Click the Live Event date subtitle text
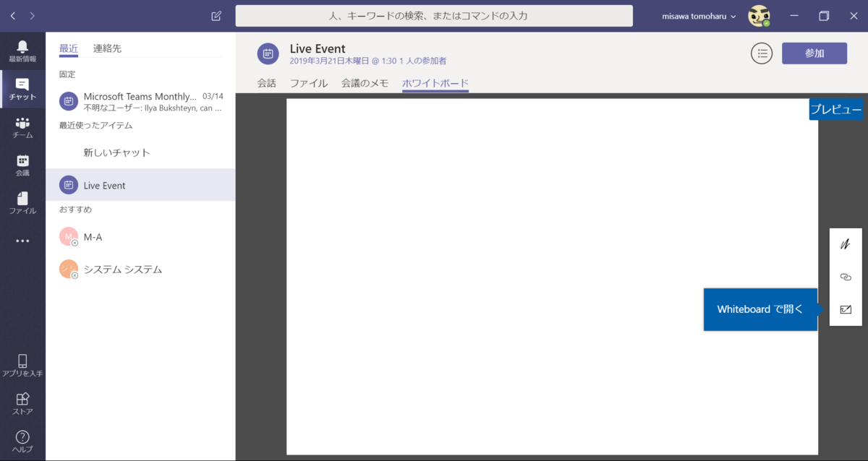Image resolution: width=868 pixels, height=461 pixels. tap(368, 61)
